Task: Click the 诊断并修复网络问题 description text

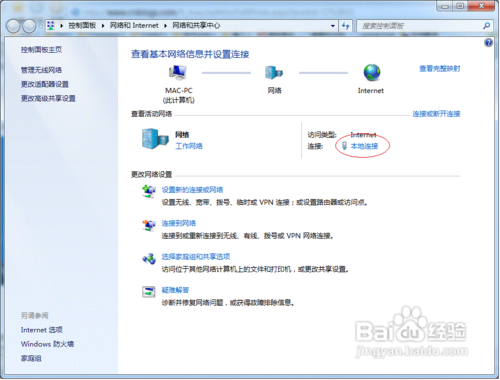Action: pos(228,303)
